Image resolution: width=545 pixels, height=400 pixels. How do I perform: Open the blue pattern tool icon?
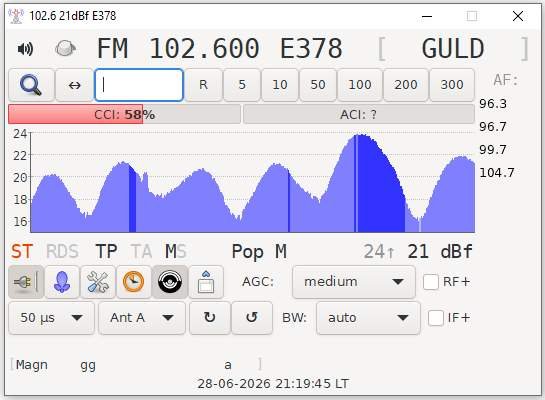(x=62, y=282)
